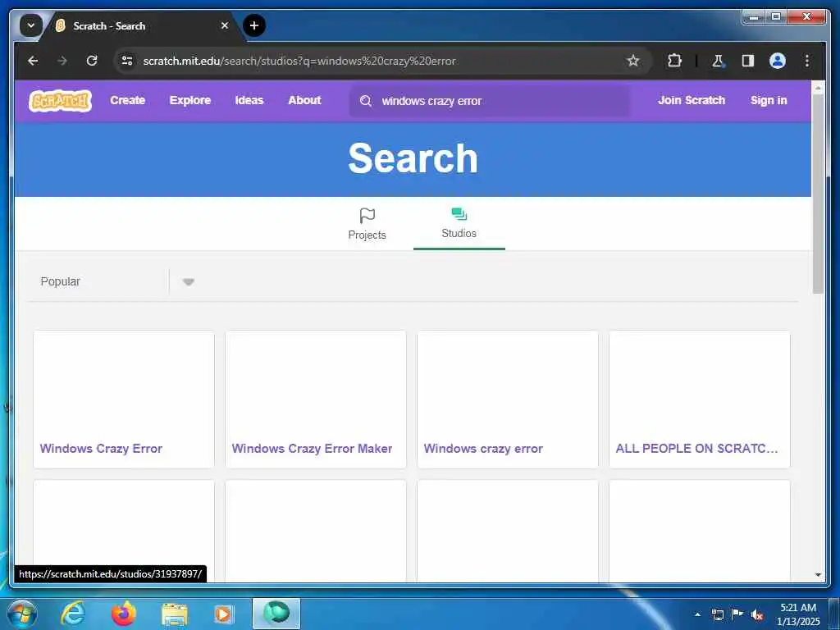Bookmark this page with the star icon
Viewport: 840px width, 630px height.
[633, 61]
